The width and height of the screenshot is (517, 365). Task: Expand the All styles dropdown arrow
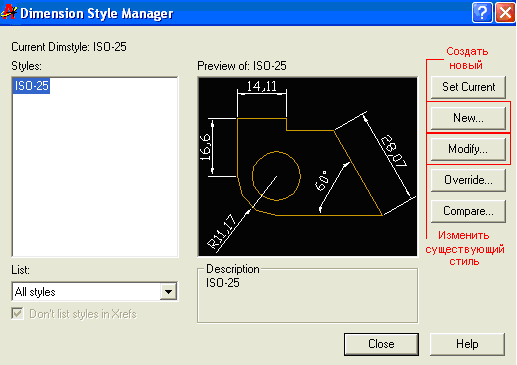pos(168,292)
